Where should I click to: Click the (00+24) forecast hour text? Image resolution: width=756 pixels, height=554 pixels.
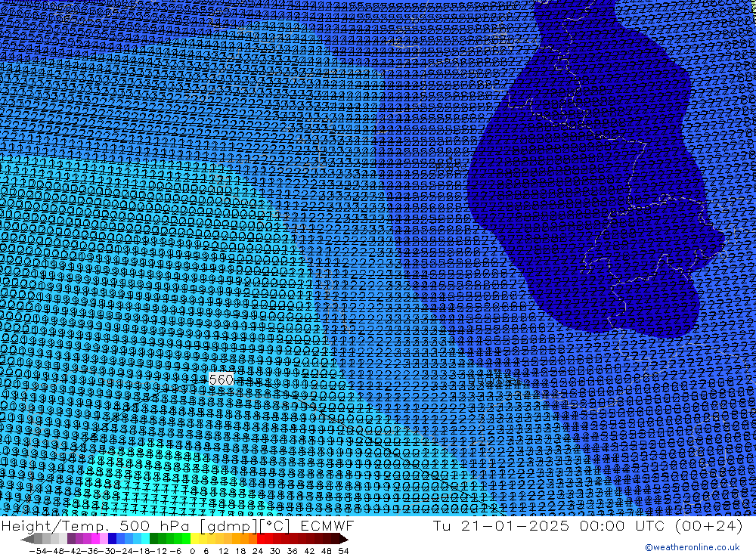pos(709,525)
